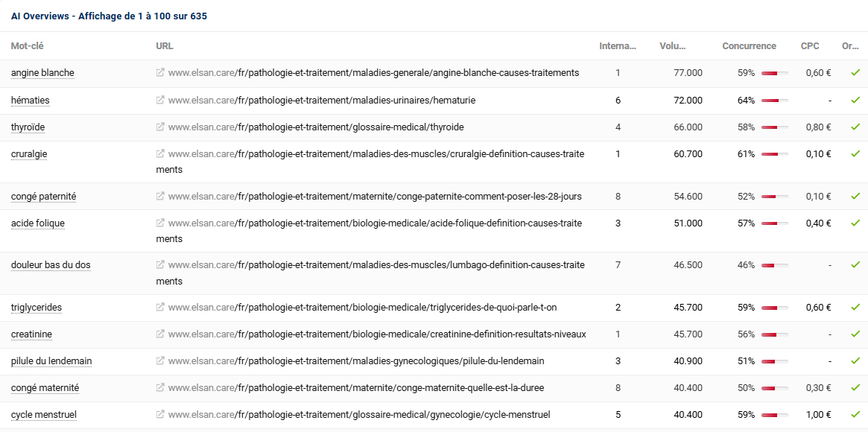Click volume value 72.000
The image size is (868, 432).
(688, 100)
